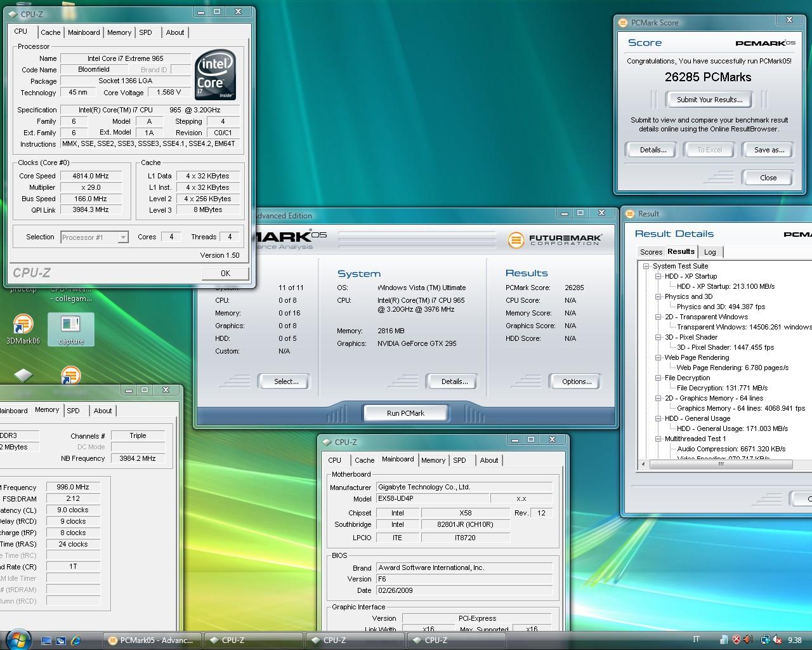Screen dimensions: 812x650
Task: Click the partially hidden PCMark desktop shortcut icon
Action: [70, 375]
